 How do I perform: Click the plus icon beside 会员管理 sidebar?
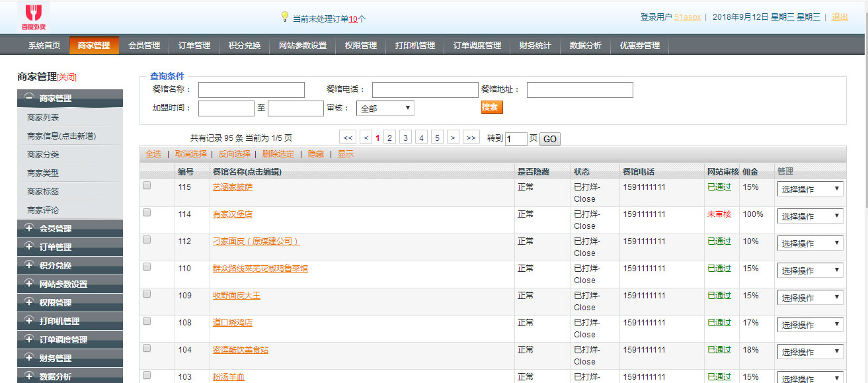click(x=28, y=228)
